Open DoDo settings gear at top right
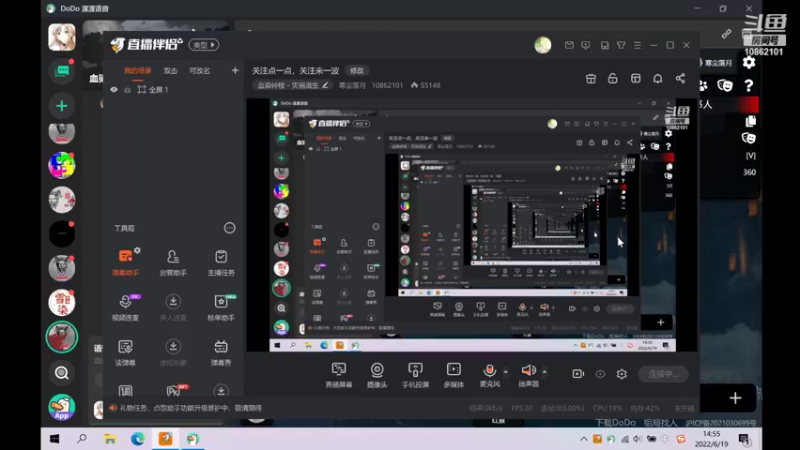Image resolution: width=800 pixels, height=450 pixels. click(749, 63)
